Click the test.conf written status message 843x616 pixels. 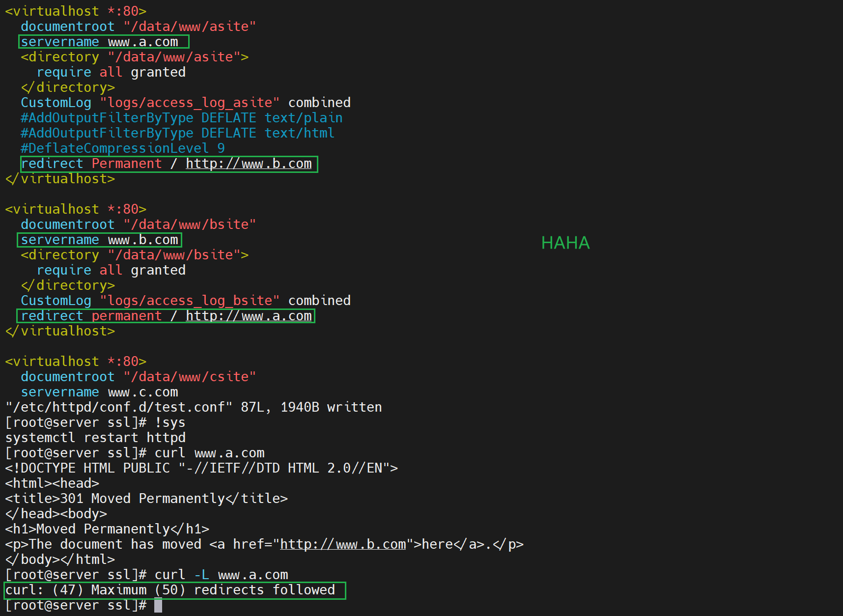pyautogui.click(x=194, y=407)
